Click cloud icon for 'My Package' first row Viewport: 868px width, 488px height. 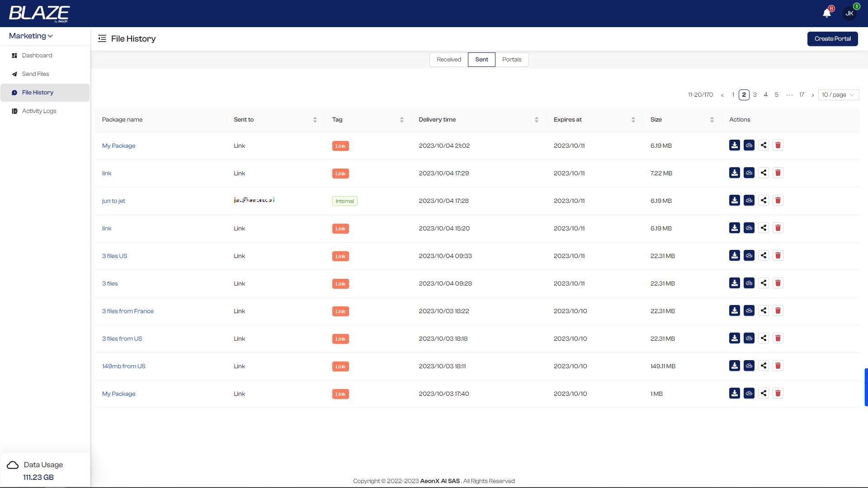[749, 145]
